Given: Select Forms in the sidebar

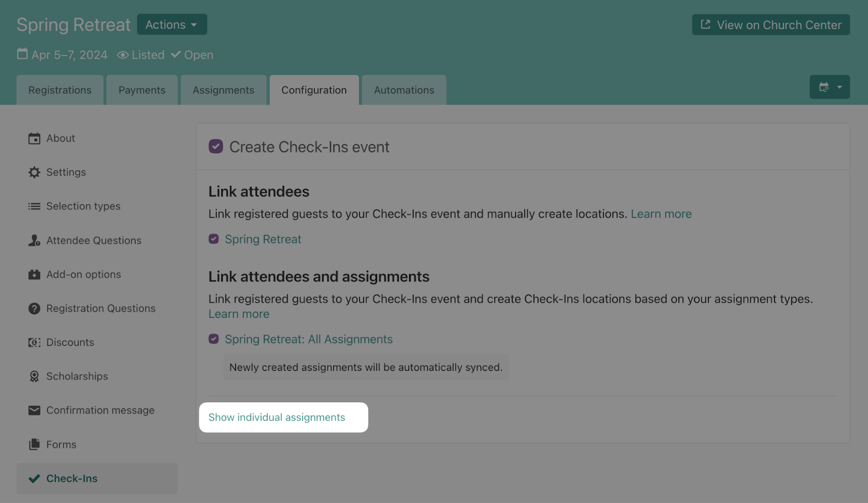Looking at the screenshot, I should 61,444.
